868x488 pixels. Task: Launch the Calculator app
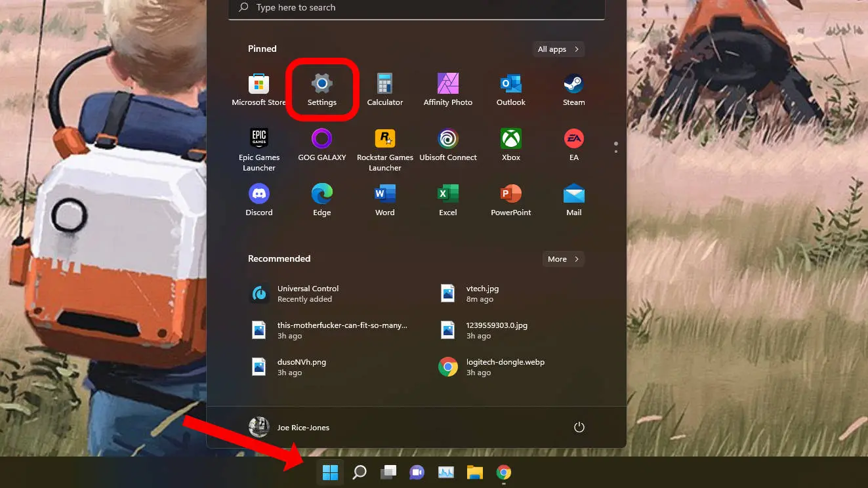pyautogui.click(x=384, y=90)
